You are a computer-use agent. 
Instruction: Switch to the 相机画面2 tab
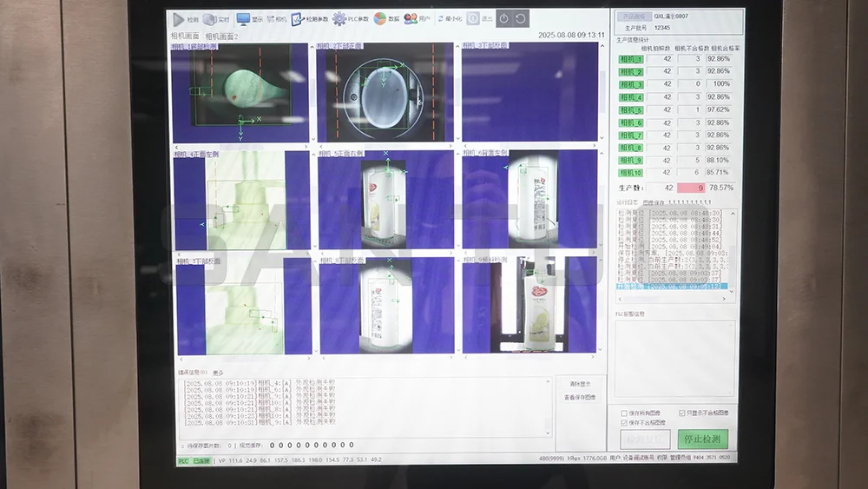click(x=221, y=36)
